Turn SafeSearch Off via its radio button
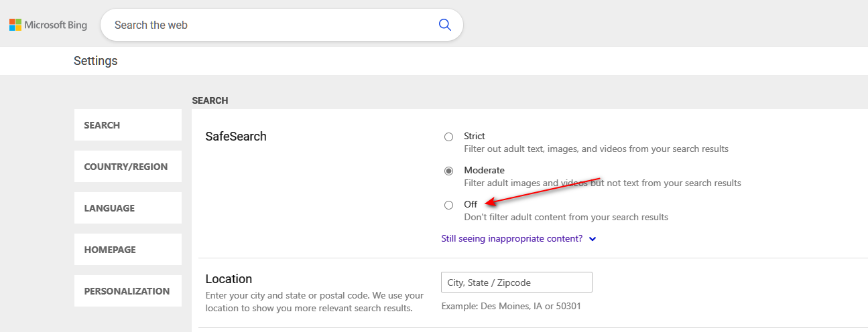This screenshot has width=868, height=332. (x=448, y=205)
